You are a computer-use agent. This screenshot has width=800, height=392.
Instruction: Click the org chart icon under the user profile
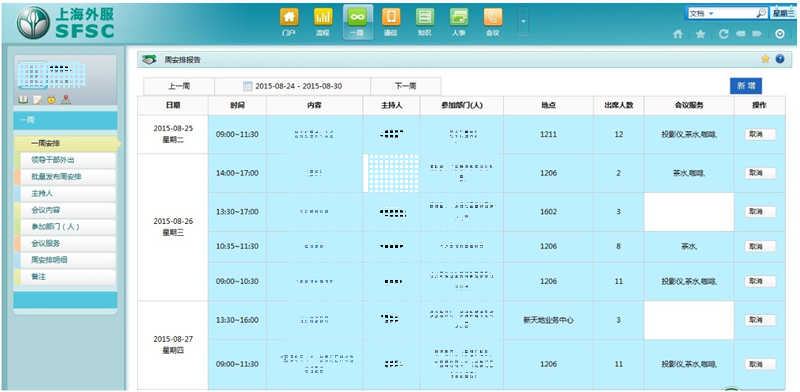coord(66,100)
